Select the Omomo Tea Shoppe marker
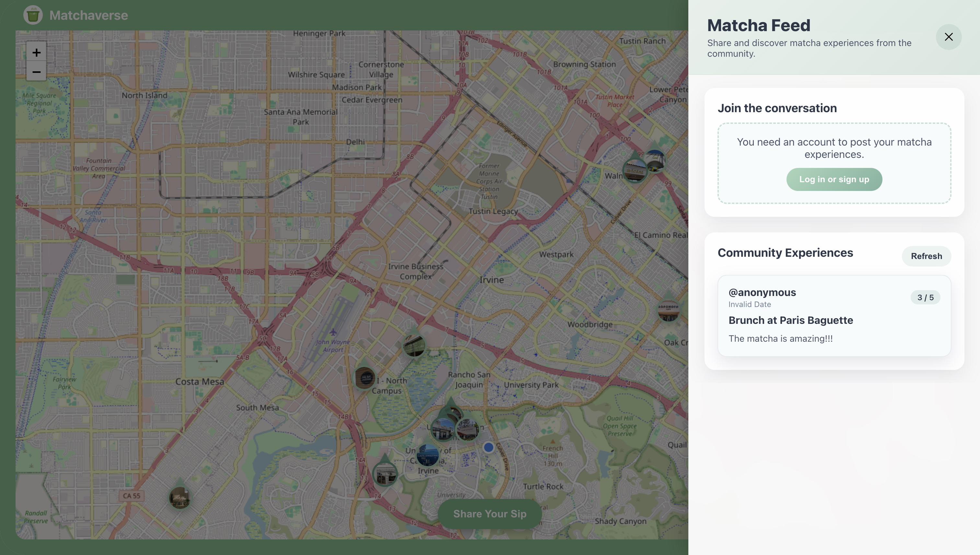 pyautogui.click(x=635, y=171)
